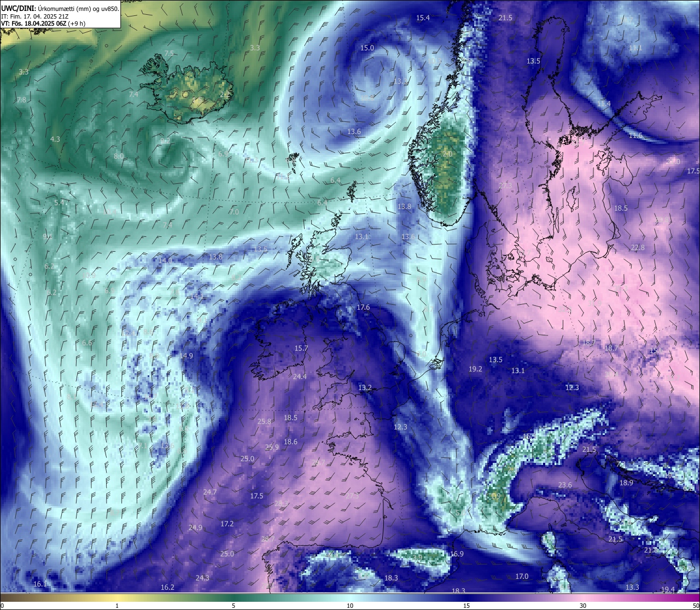Click the map value 4.3

coord(55,140)
